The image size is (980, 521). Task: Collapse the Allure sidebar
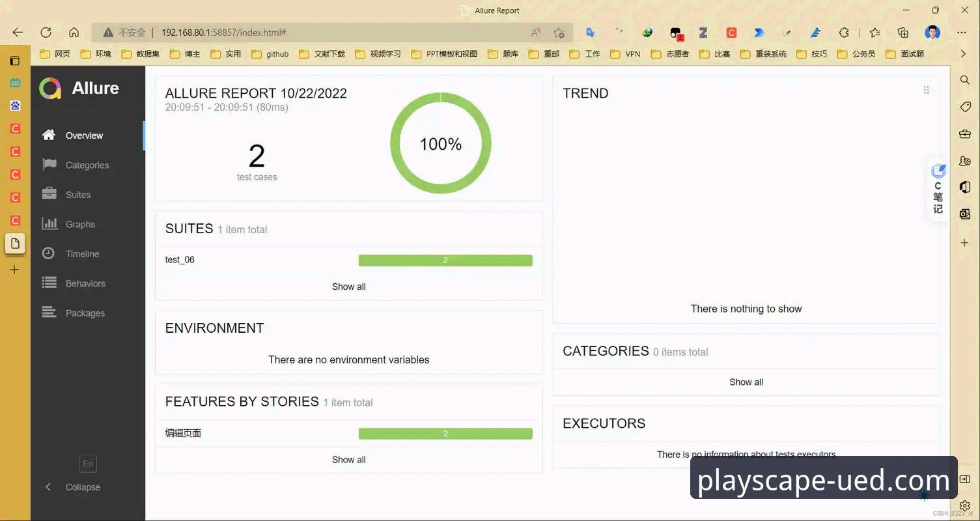[72, 487]
